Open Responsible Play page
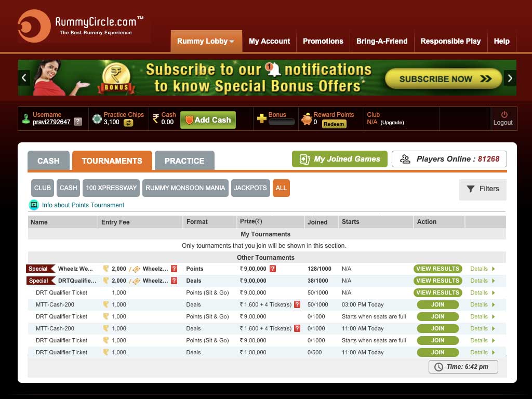 (x=450, y=41)
